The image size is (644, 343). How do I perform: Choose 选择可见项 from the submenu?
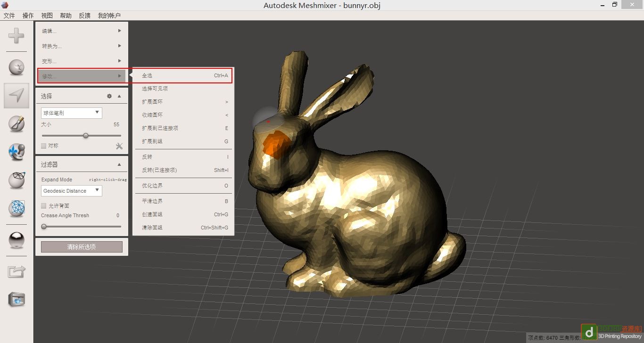(x=184, y=89)
